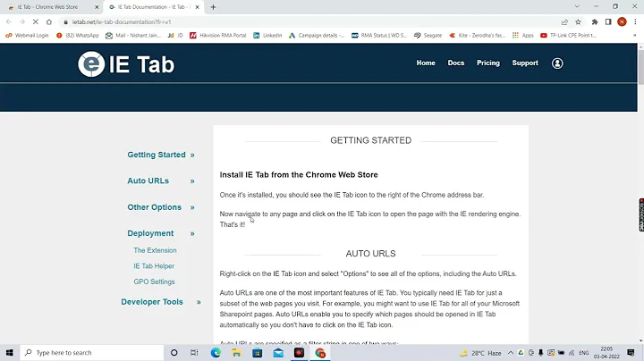Open the Campaign details bookmark

[317, 35]
